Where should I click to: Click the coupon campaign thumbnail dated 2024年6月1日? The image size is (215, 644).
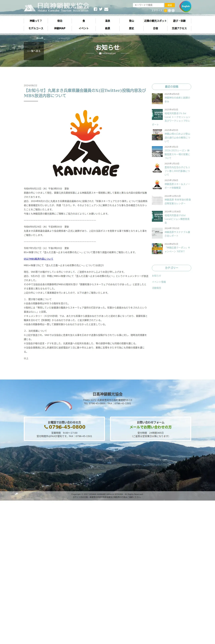pyautogui.click(x=157, y=249)
